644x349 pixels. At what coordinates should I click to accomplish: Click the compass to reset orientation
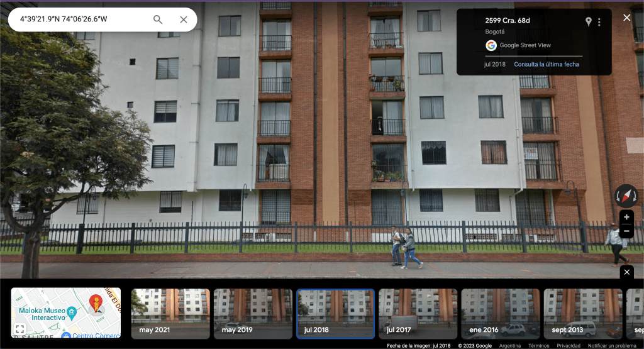coord(626,196)
